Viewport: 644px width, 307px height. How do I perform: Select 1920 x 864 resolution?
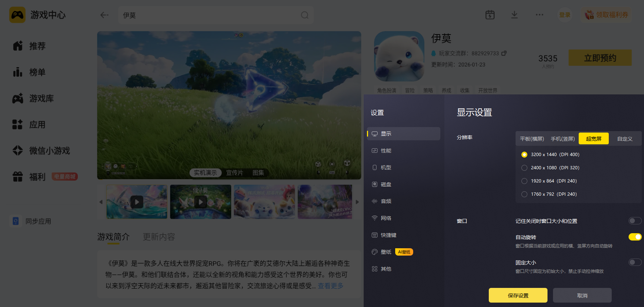[x=524, y=181]
